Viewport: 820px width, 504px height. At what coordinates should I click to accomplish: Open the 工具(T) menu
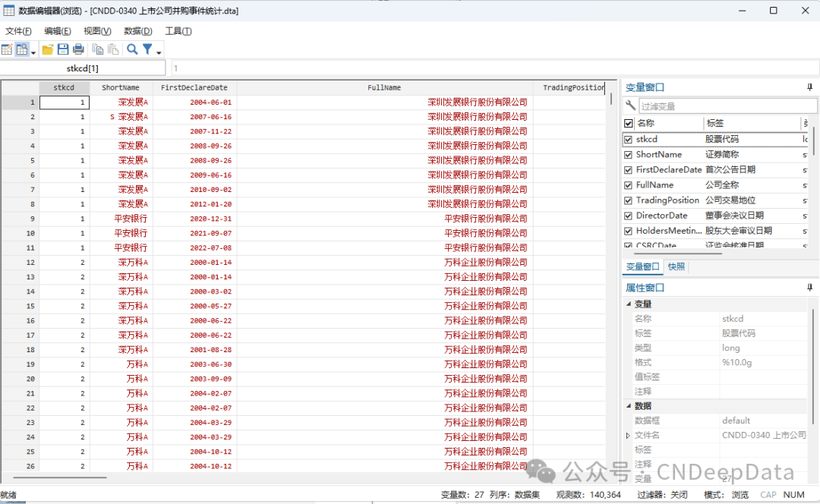(x=178, y=31)
